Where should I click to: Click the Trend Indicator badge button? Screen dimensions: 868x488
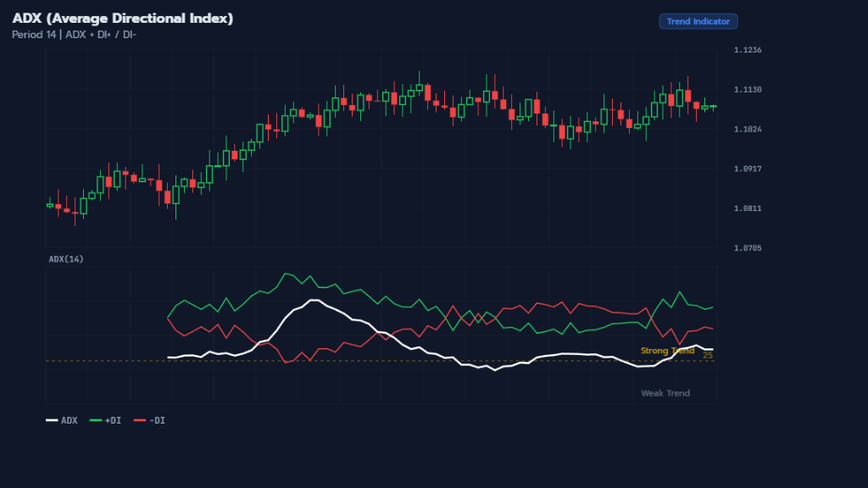(x=698, y=20)
